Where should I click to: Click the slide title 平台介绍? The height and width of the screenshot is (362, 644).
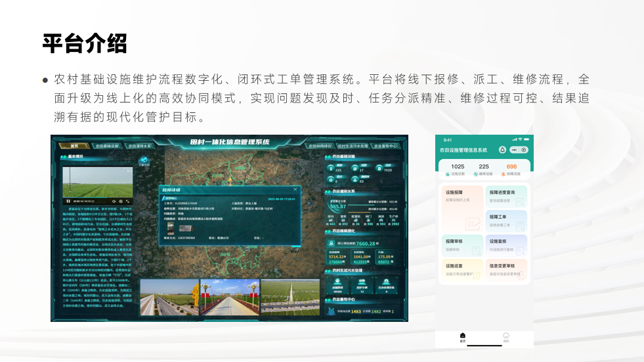click(x=85, y=43)
